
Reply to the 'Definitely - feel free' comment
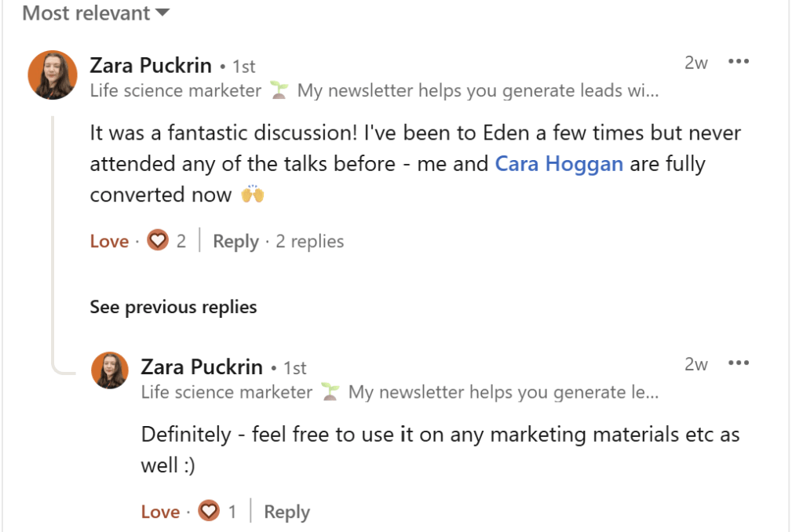[x=287, y=512]
